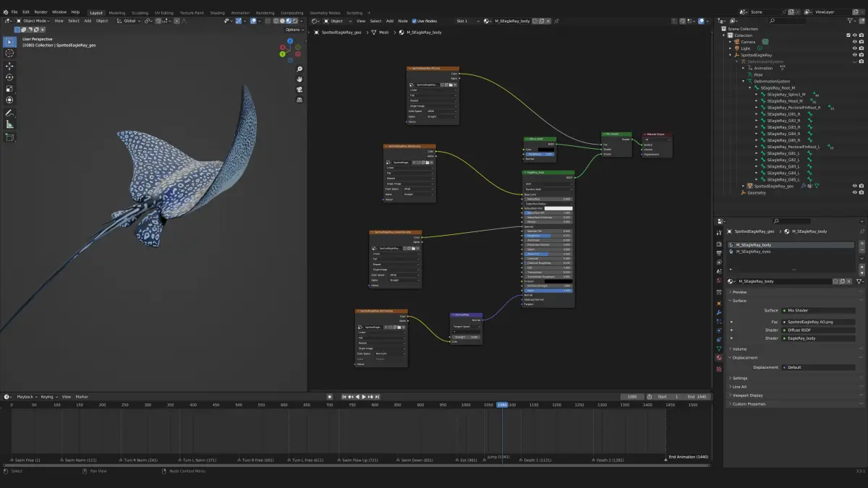Select the Rotate tool in viewport toolbar

[9, 77]
